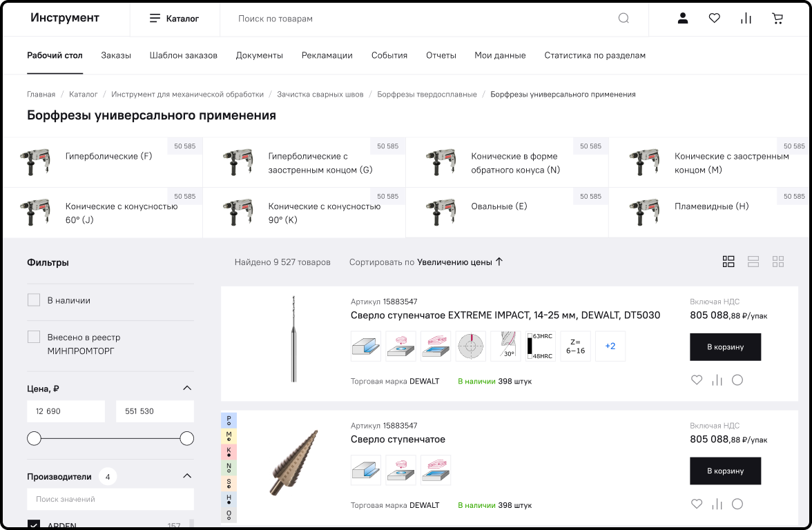
Task: Click third pocket icon on second product card
Action: click(436, 470)
